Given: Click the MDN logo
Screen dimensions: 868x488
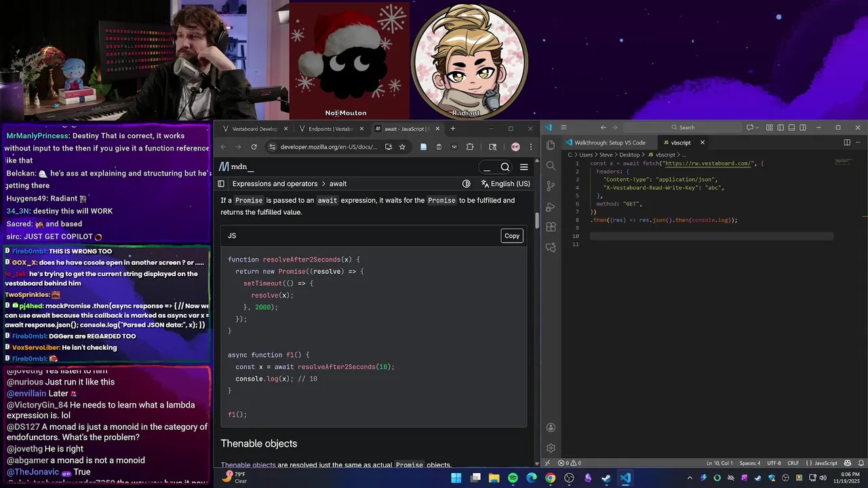Looking at the screenshot, I should [236, 167].
